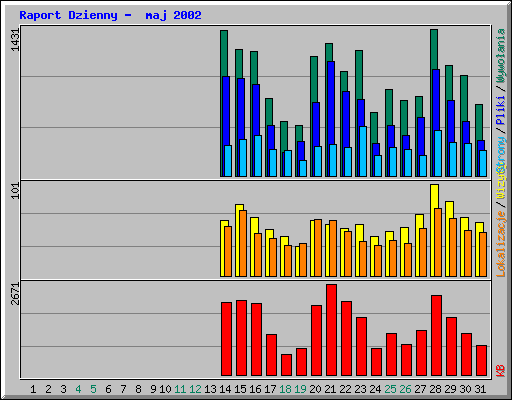Select green weekend day 25 label
The width and height of the screenshot is (512, 400).
click(x=390, y=389)
